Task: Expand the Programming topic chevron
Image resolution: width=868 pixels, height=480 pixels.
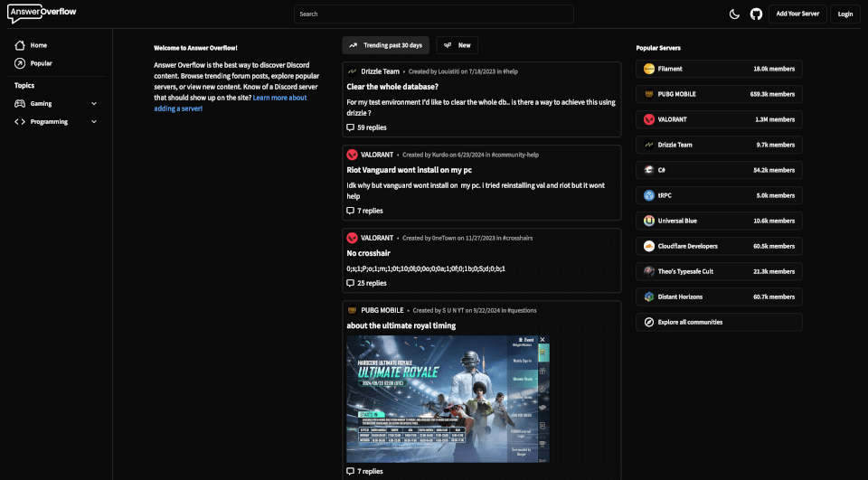Action: [x=93, y=122]
